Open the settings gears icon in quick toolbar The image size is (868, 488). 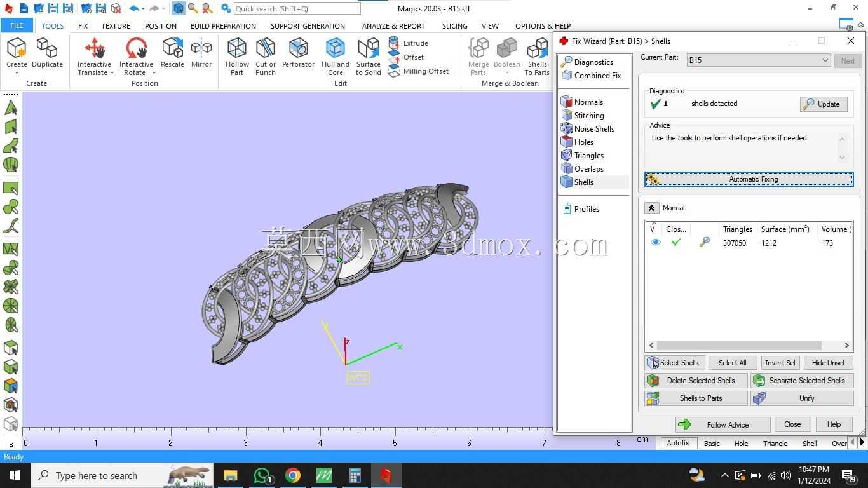click(x=226, y=9)
